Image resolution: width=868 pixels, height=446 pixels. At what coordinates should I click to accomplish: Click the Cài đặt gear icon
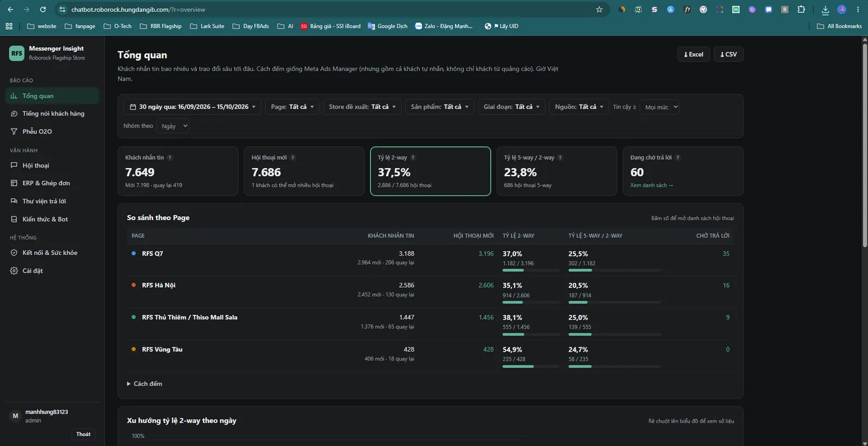click(x=14, y=271)
